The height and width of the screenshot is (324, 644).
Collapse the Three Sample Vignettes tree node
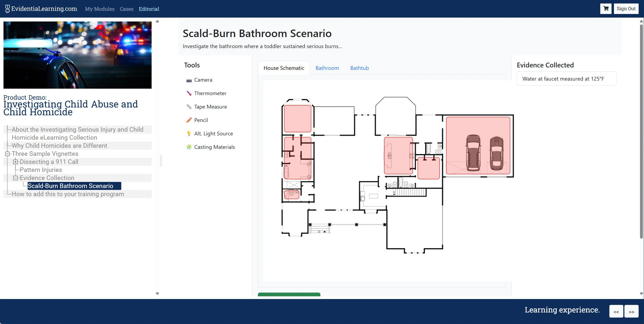[x=7, y=154]
